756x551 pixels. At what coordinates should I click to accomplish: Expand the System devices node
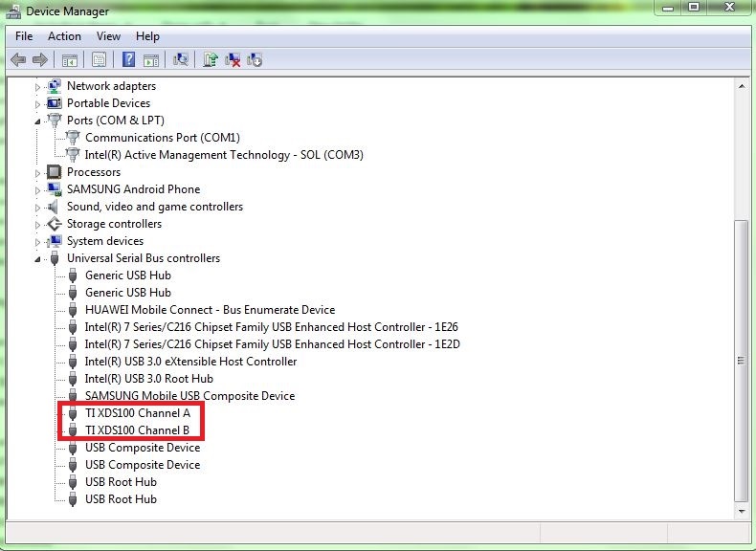pos(37,242)
